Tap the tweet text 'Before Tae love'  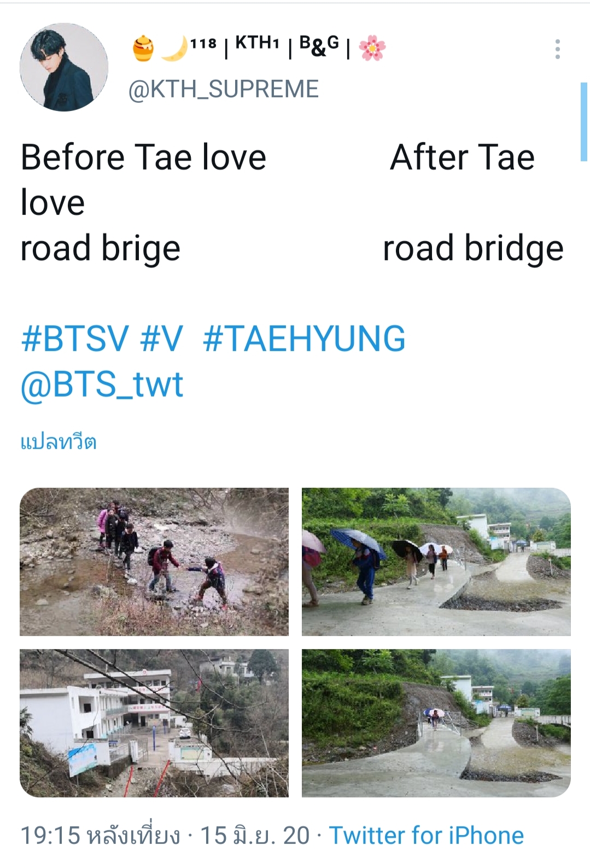143,157
